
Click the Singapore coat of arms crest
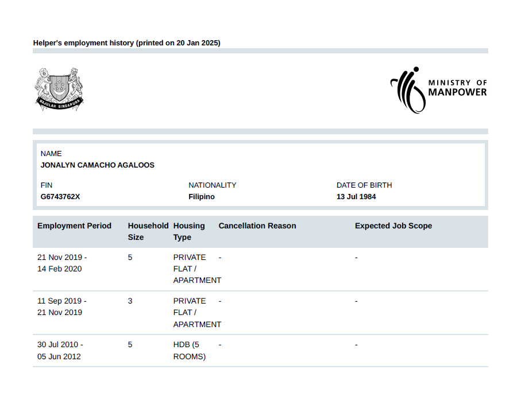(x=60, y=89)
